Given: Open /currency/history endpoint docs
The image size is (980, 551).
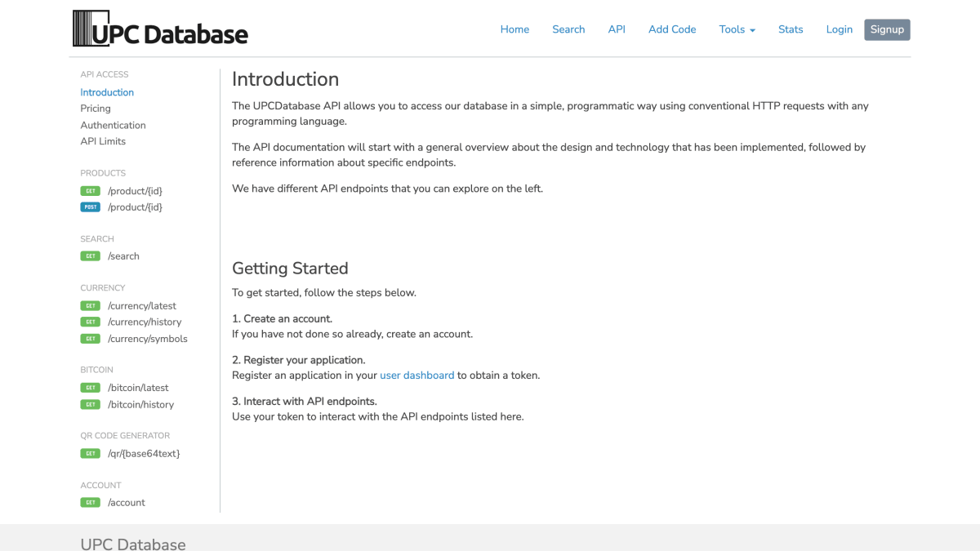Looking at the screenshot, I should pyautogui.click(x=145, y=322).
